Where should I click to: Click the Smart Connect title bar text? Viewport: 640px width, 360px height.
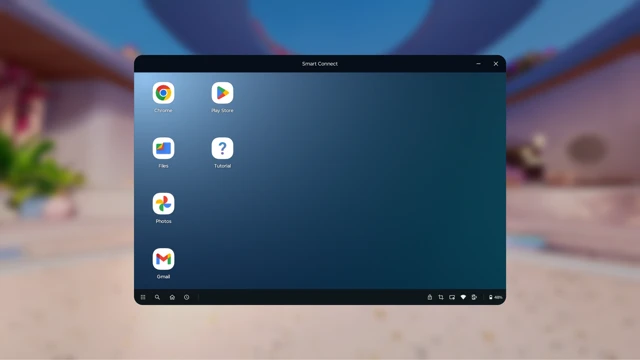[320, 64]
